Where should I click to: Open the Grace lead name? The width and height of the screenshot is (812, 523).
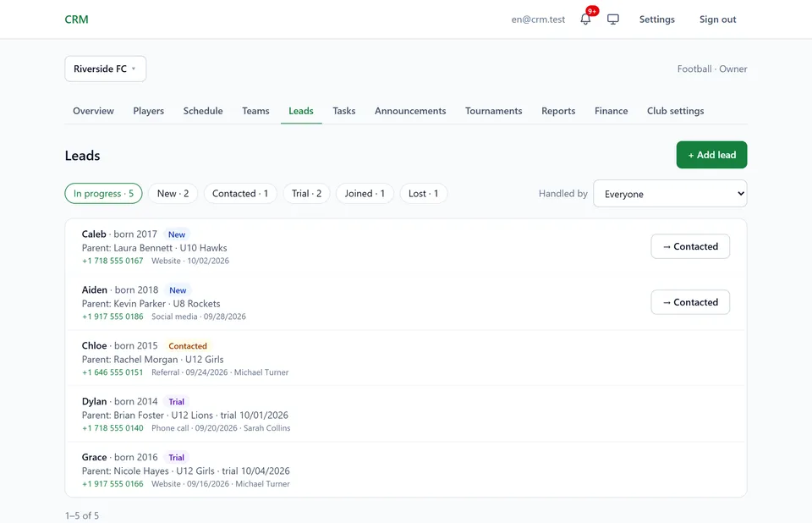[x=94, y=457]
